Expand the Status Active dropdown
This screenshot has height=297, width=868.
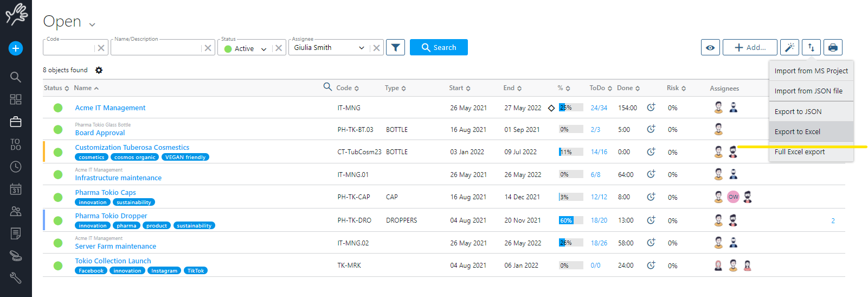263,49
